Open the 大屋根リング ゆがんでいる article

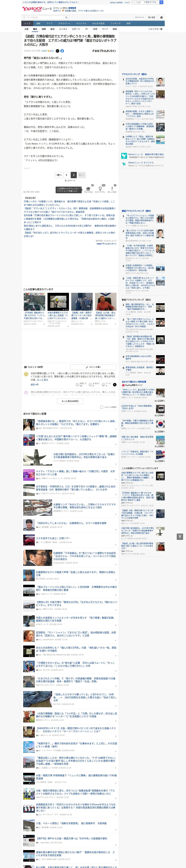coord(84,506)
